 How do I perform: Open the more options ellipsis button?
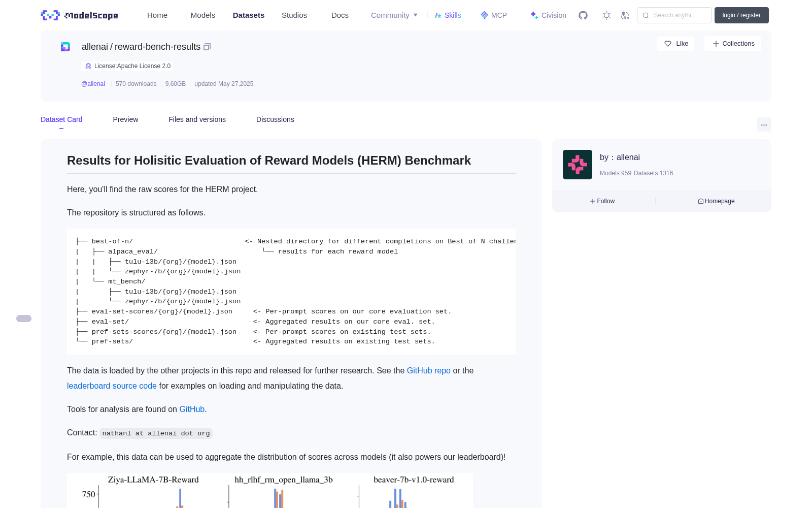coord(764,124)
